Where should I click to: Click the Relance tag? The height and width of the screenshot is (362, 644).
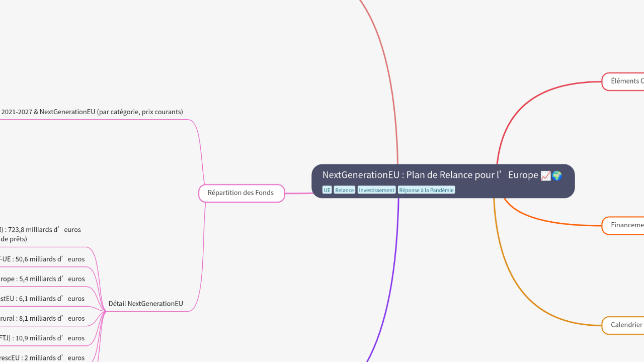[345, 190]
